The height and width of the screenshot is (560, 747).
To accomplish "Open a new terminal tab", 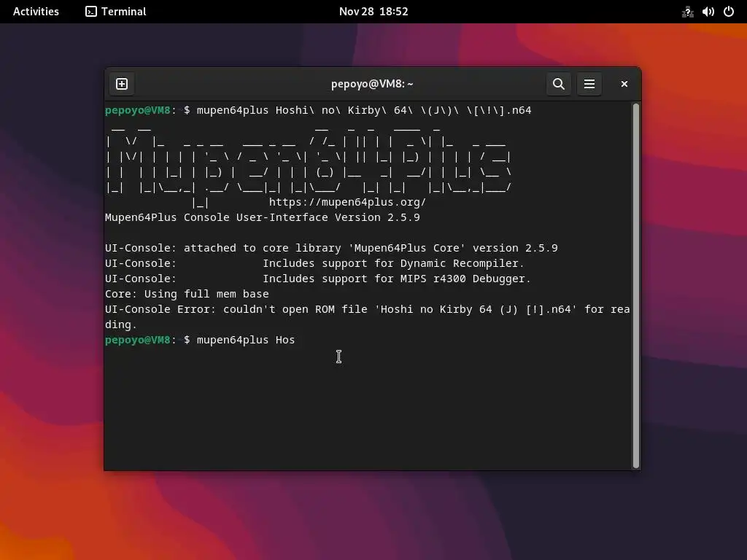I will click(x=122, y=84).
